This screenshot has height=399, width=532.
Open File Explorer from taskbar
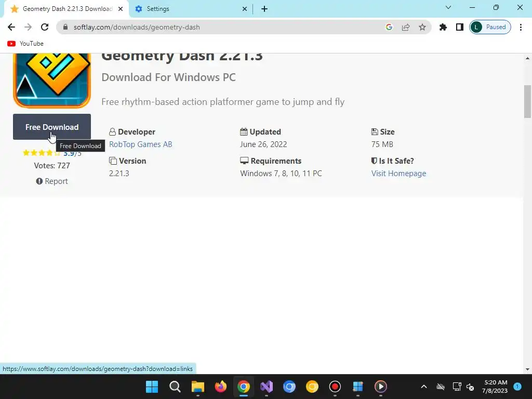(197, 387)
